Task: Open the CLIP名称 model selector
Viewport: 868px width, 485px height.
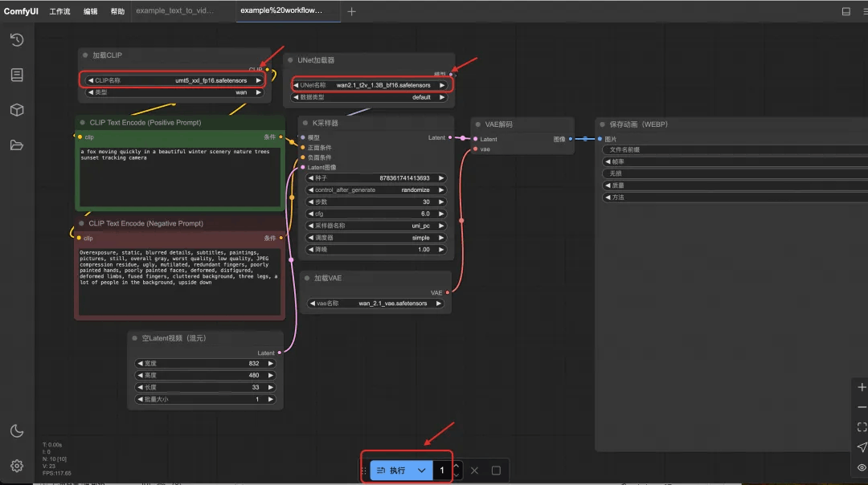Action: pos(174,80)
